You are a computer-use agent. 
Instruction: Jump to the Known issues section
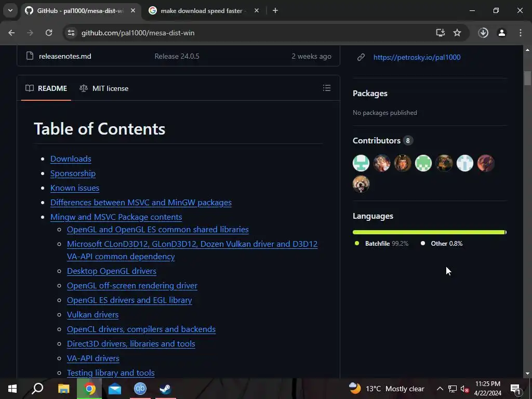(75, 188)
